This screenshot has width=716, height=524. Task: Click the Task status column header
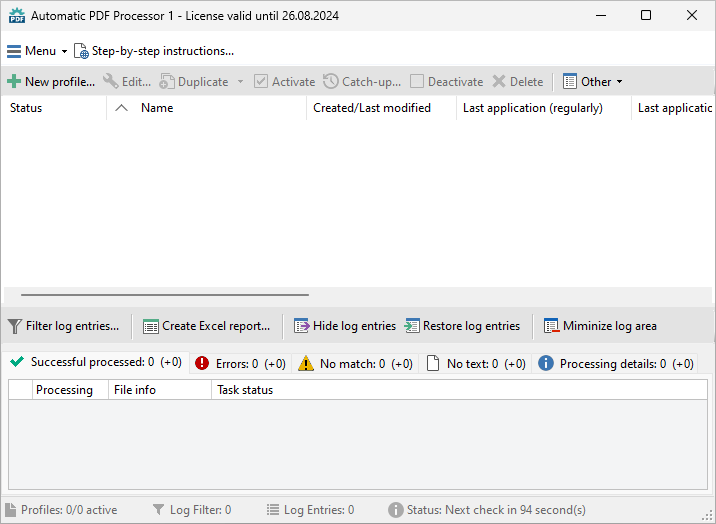(459, 390)
